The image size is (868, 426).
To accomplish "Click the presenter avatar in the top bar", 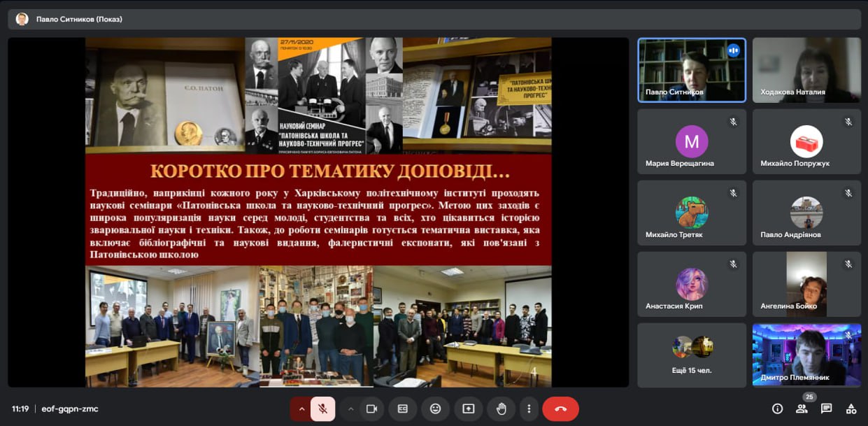I will [x=22, y=19].
